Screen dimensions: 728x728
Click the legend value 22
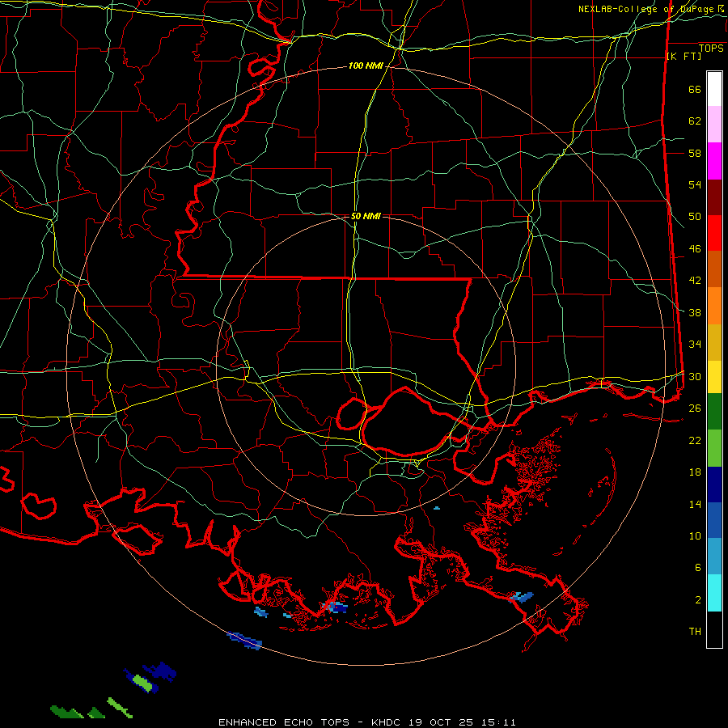tap(695, 440)
